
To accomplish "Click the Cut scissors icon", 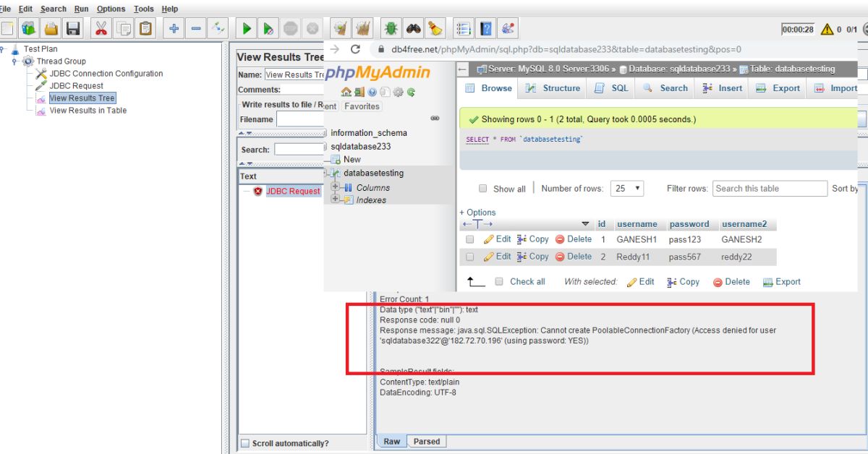I will 101,28.
